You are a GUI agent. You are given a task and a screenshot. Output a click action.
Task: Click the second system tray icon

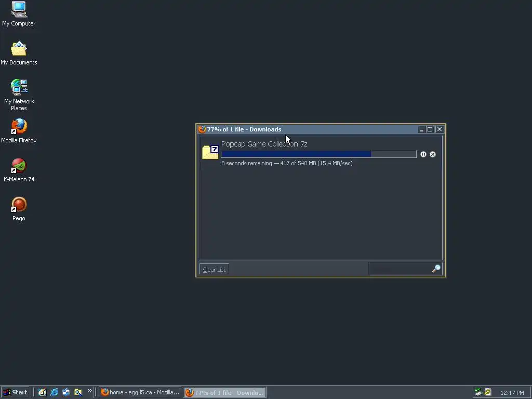pyautogui.click(x=487, y=392)
